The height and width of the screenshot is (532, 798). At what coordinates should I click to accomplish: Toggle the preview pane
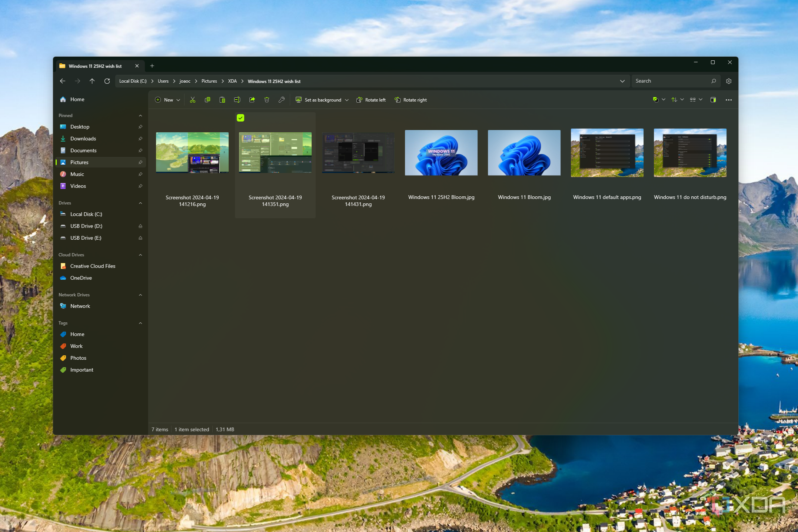click(x=713, y=100)
